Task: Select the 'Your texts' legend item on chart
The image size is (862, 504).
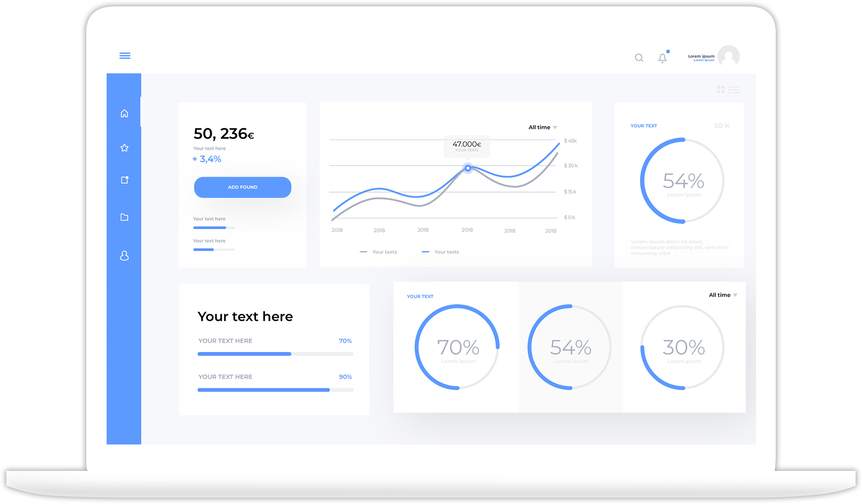Action: tap(385, 251)
